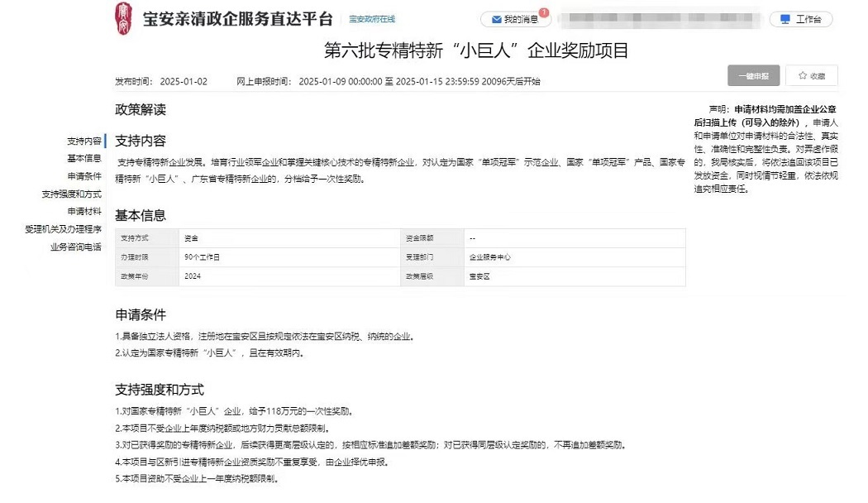Navigate to 支持强度和方式 in sidebar
This screenshot has height=503, width=868.
coord(71,194)
